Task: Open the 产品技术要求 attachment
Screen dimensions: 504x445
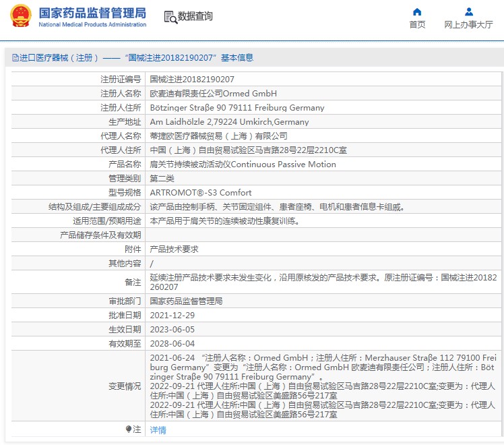Action: [174, 249]
